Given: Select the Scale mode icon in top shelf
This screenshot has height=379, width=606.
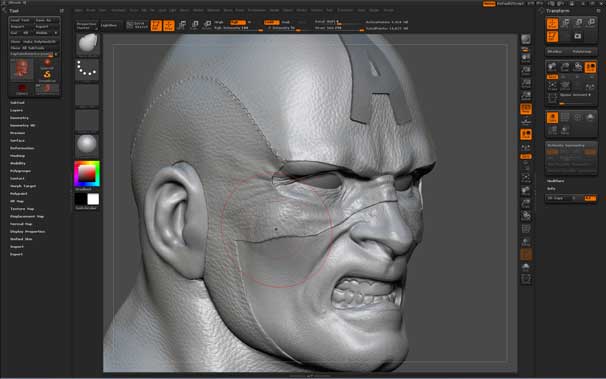Looking at the screenshot, I should coord(194,25).
